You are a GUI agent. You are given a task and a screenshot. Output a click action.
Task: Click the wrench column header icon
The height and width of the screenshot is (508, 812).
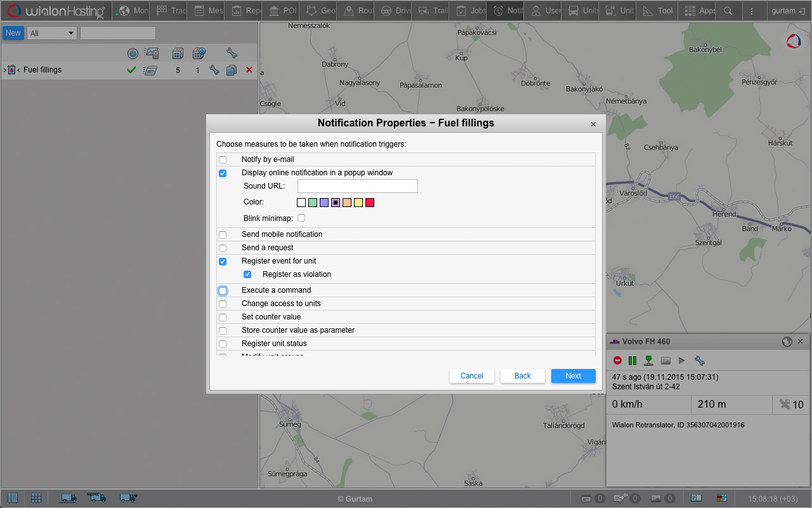(232, 53)
